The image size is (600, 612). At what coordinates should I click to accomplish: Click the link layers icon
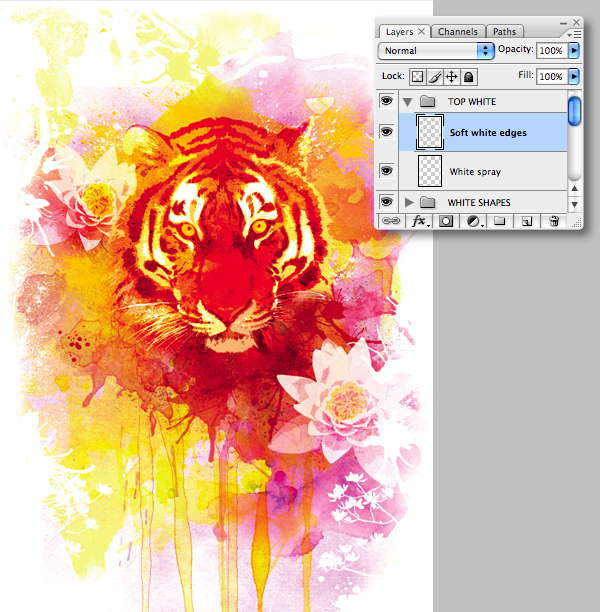(391, 221)
